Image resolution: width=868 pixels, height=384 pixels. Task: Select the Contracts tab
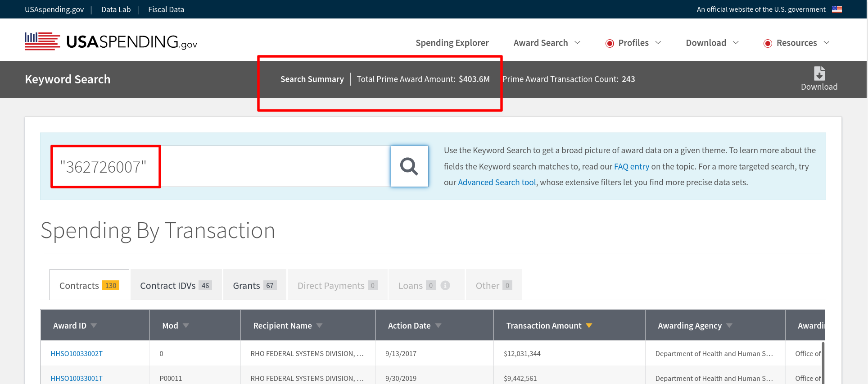click(x=89, y=285)
